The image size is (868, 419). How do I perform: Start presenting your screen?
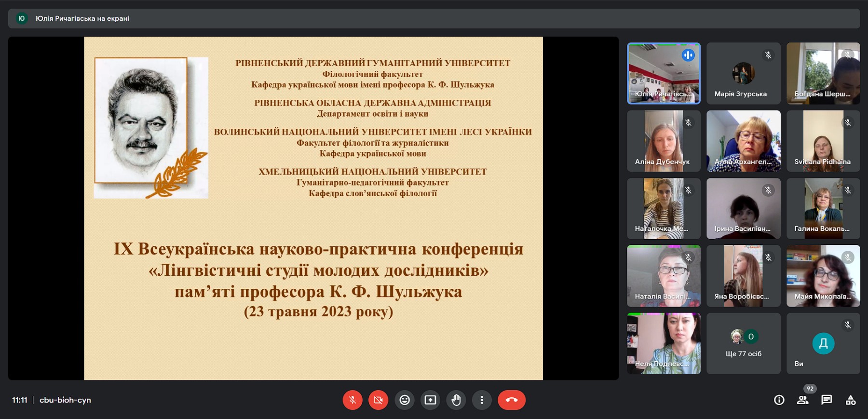pyautogui.click(x=430, y=400)
